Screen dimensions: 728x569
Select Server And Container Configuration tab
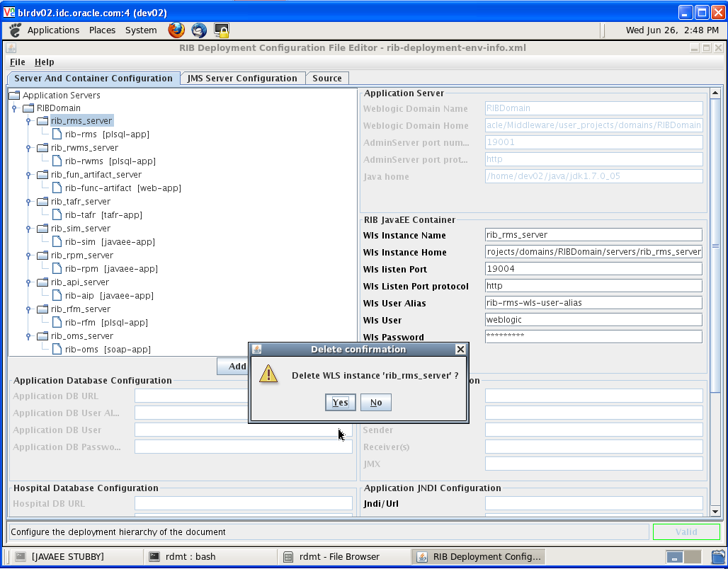(x=93, y=79)
